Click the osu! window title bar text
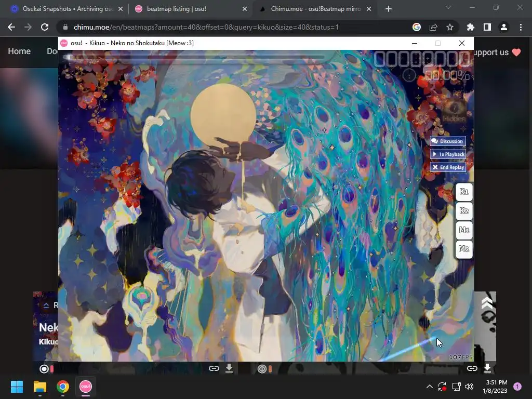 point(132,43)
